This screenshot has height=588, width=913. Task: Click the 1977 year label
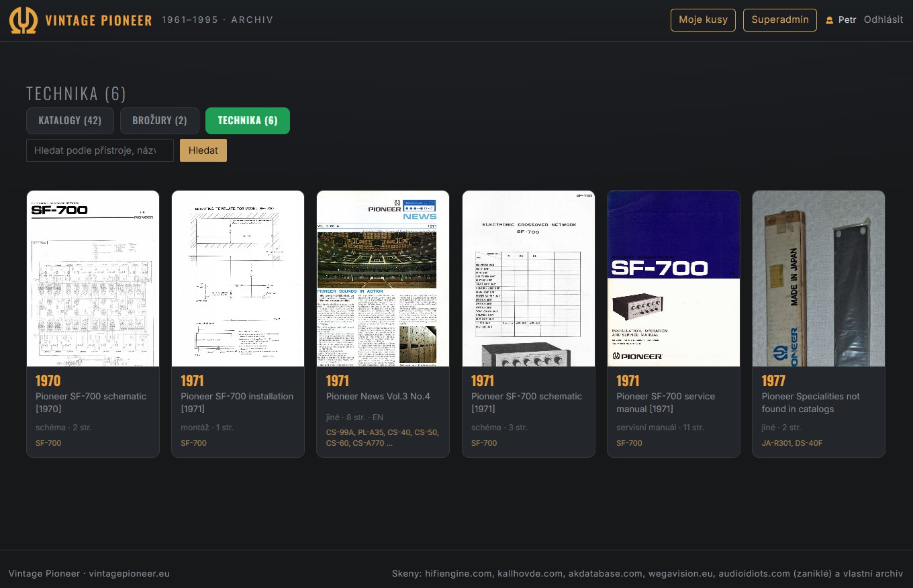[773, 381]
